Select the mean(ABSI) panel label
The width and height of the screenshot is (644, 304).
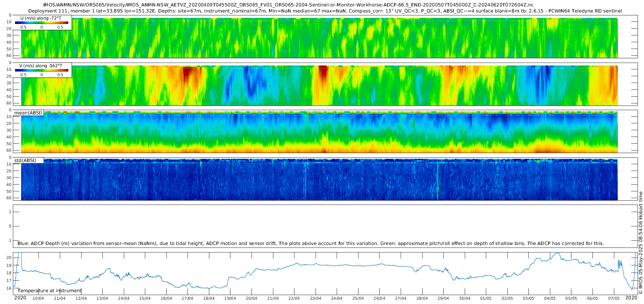click(x=28, y=113)
